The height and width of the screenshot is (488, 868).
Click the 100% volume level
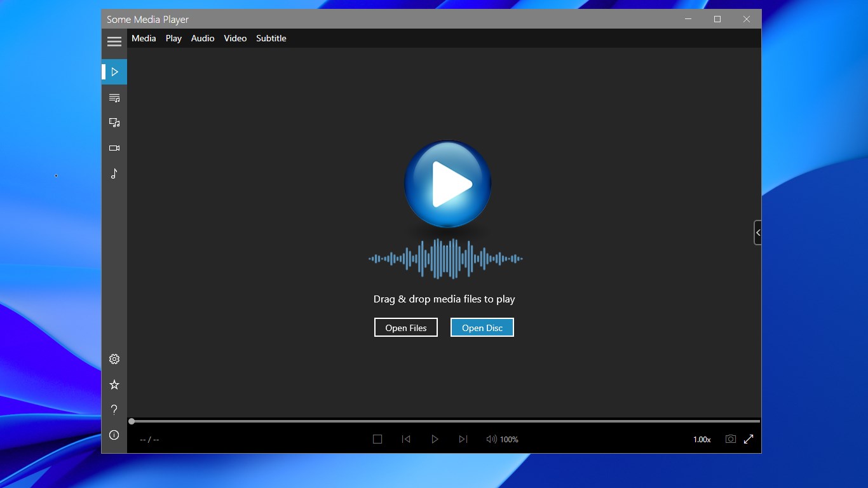(x=510, y=440)
